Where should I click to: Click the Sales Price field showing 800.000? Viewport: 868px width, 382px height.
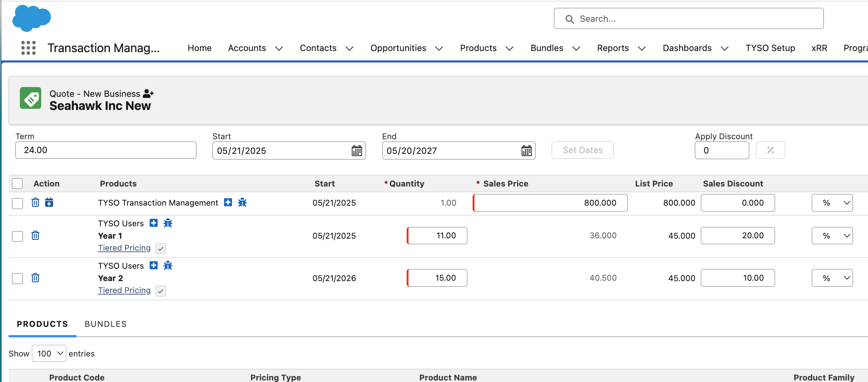tap(550, 203)
